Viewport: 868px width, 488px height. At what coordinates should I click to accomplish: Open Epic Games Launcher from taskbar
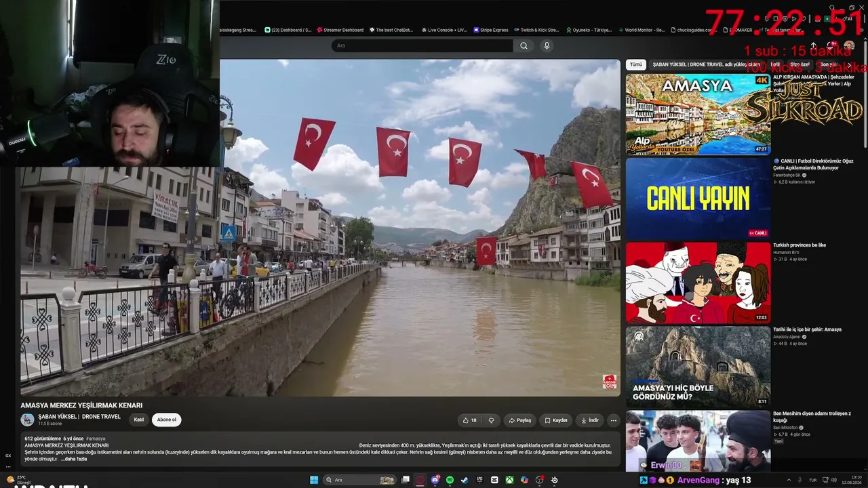(479, 480)
